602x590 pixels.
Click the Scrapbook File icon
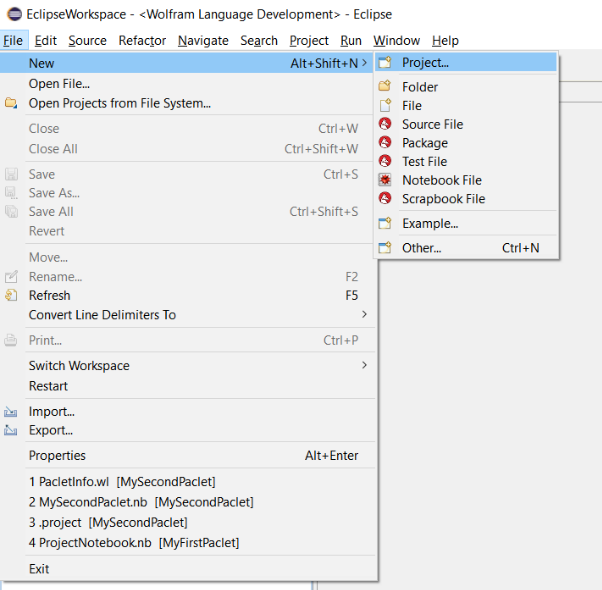coord(385,198)
